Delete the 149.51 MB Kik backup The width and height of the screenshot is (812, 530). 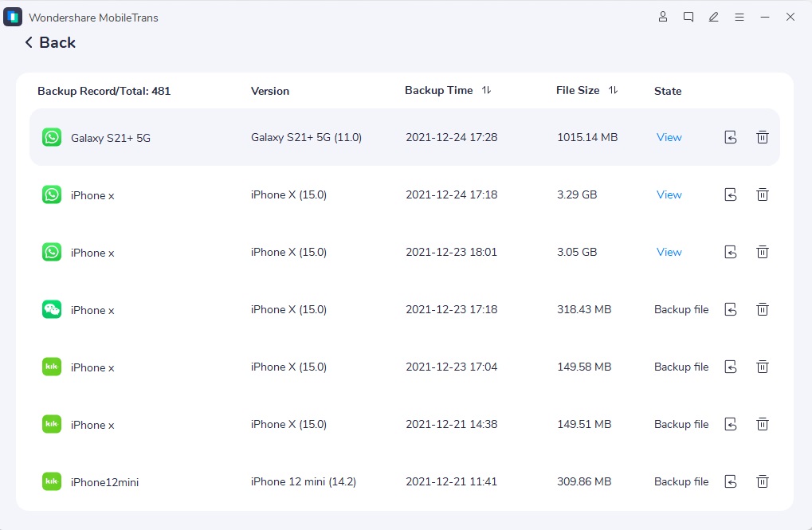(763, 424)
